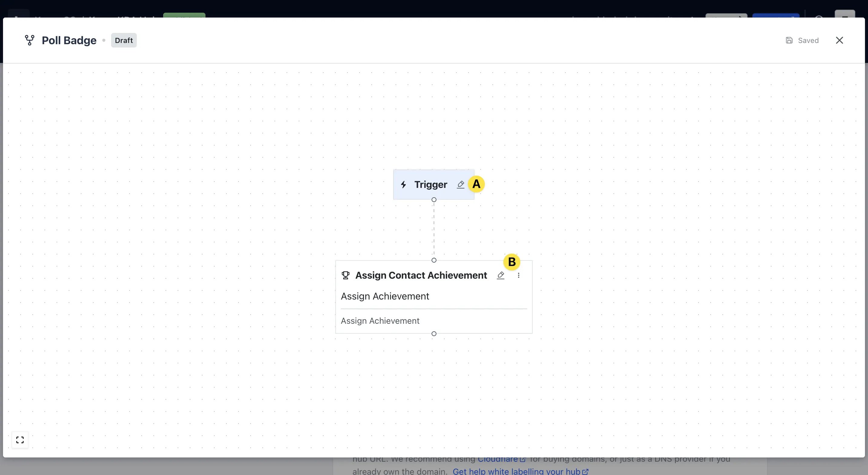The width and height of the screenshot is (868, 475).
Task: Fit the canvas view with fullscreen icon
Action: tap(20, 440)
